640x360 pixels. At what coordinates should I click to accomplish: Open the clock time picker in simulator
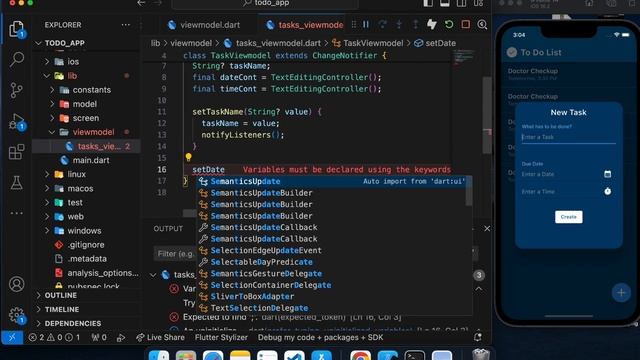tap(607, 191)
